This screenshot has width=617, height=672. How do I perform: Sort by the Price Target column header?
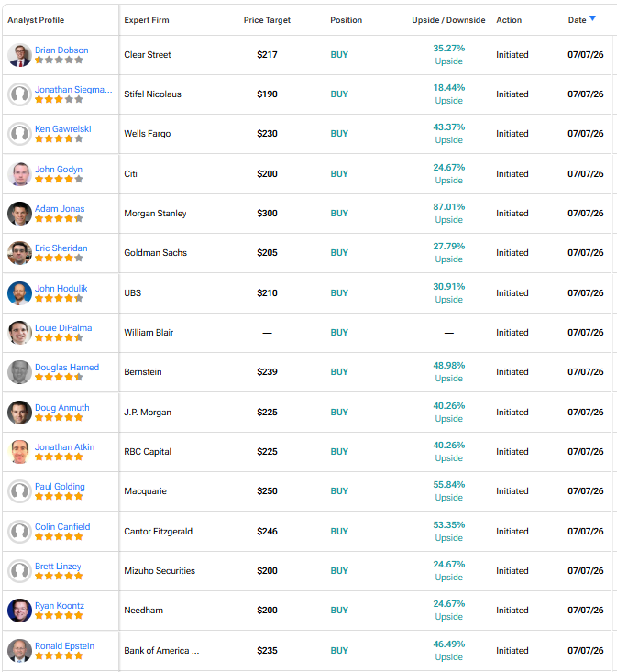267,20
